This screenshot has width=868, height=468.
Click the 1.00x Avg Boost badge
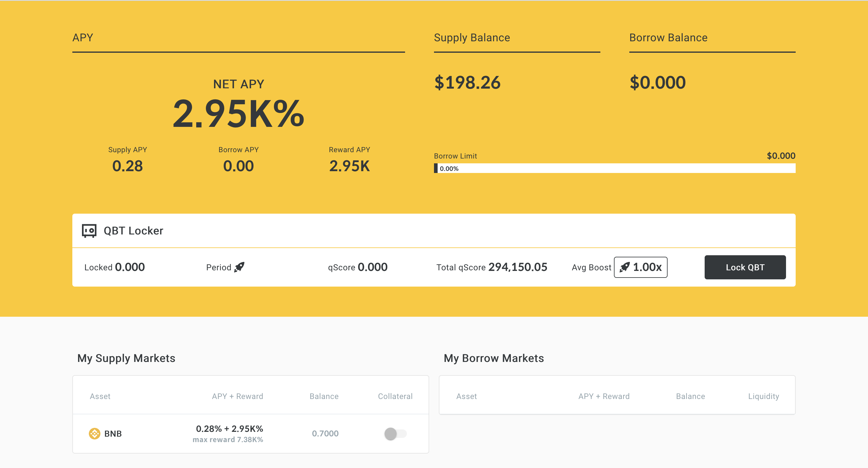coord(640,267)
